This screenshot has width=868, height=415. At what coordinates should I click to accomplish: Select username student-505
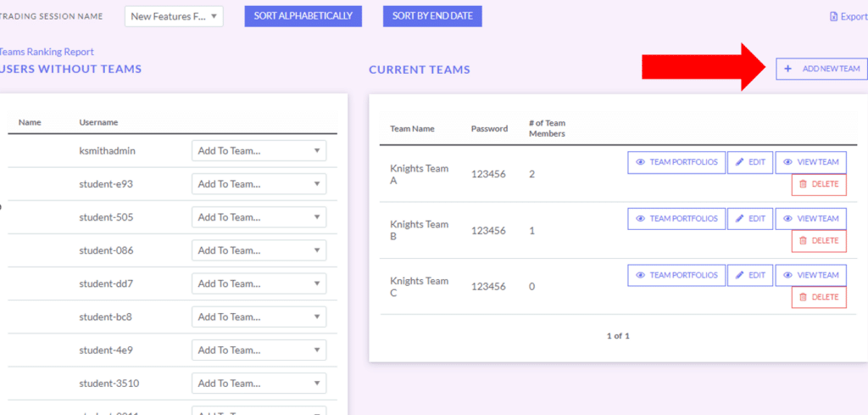pos(106,217)
